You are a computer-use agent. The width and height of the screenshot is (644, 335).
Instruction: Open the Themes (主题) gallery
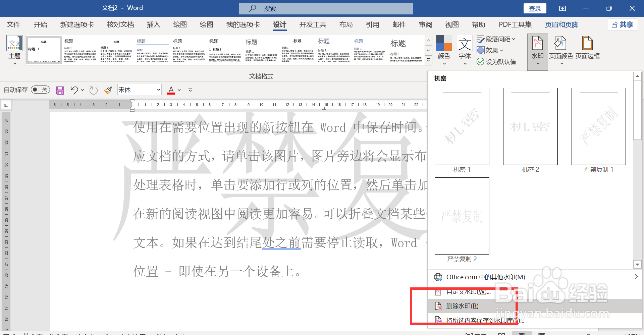click(14, 50)
